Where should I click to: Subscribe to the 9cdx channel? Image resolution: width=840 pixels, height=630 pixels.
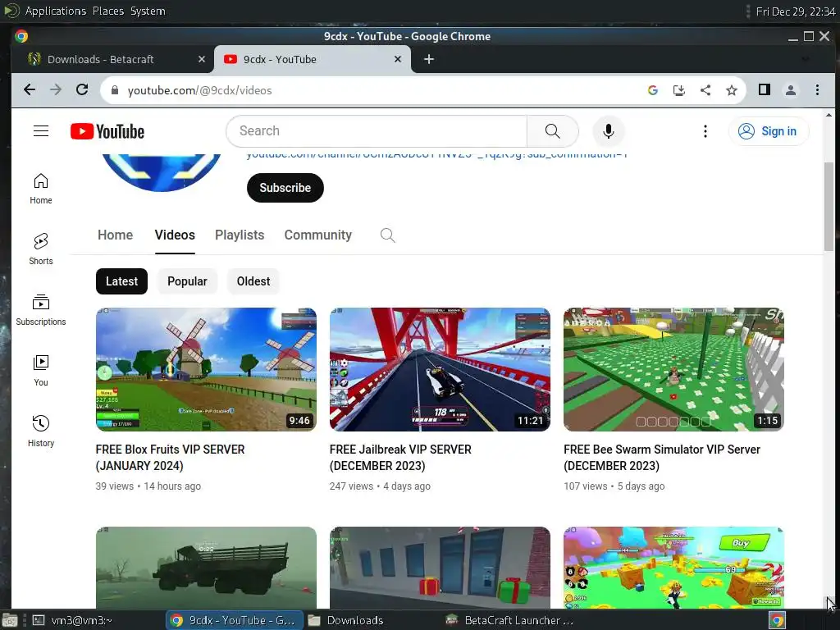[285, 188]
